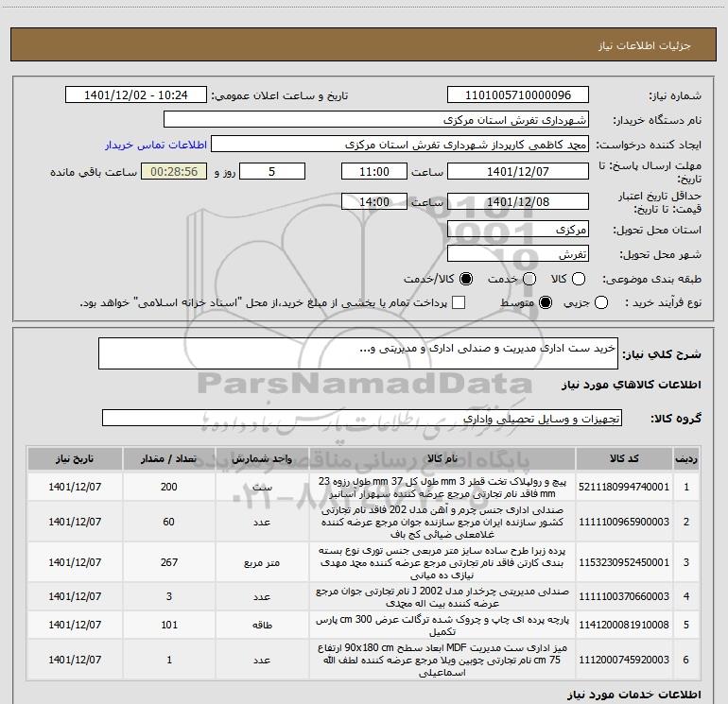This screenshot has height=704, width=728.
Task: Click the general need description text box
Action: click(358, 353)
